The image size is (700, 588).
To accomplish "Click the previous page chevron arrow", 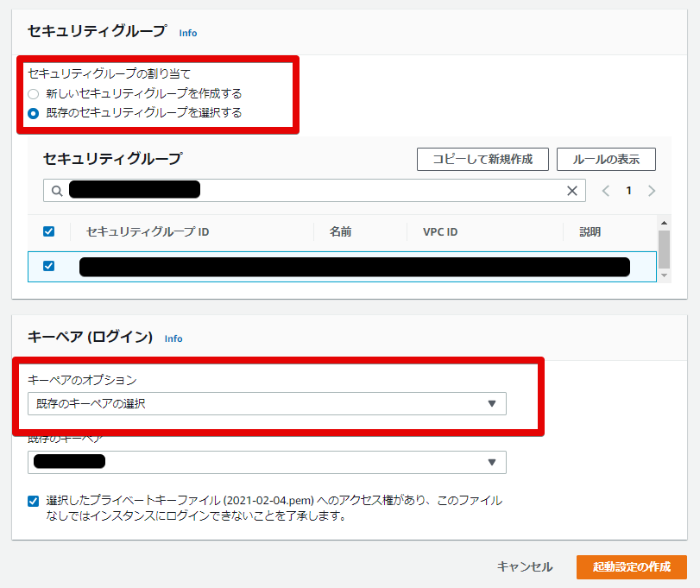I will click(x=609, y=190).
